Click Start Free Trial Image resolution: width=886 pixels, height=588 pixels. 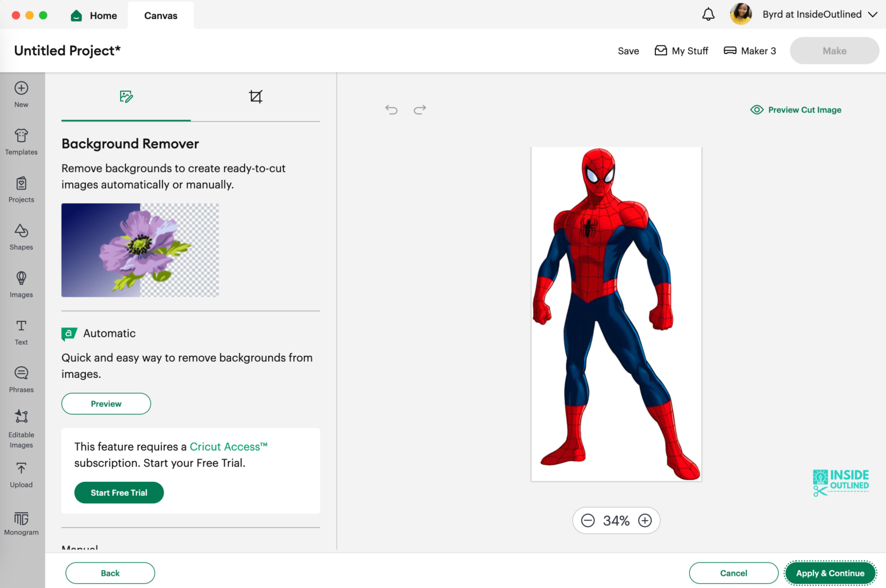coord(119,492)
